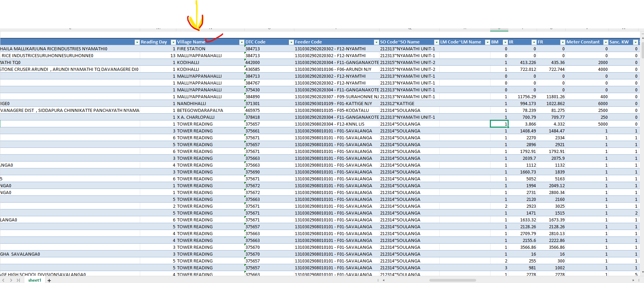Screen dimensions: 644x283
Task: Select the FIRE STATION village cell
Action: [x=191, y=49]
